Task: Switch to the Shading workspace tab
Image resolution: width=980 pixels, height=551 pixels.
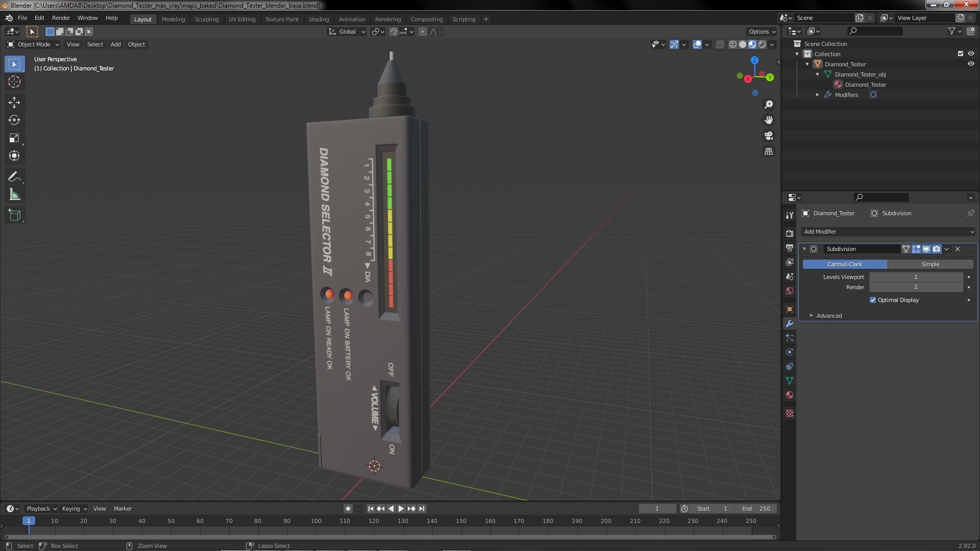Action: click(318, 19)
